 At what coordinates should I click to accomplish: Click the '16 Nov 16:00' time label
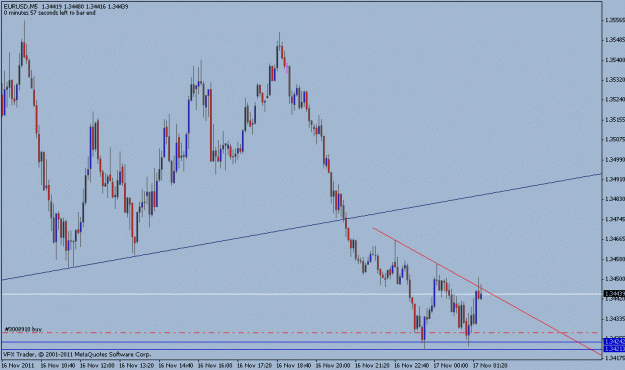click(215, 365)
